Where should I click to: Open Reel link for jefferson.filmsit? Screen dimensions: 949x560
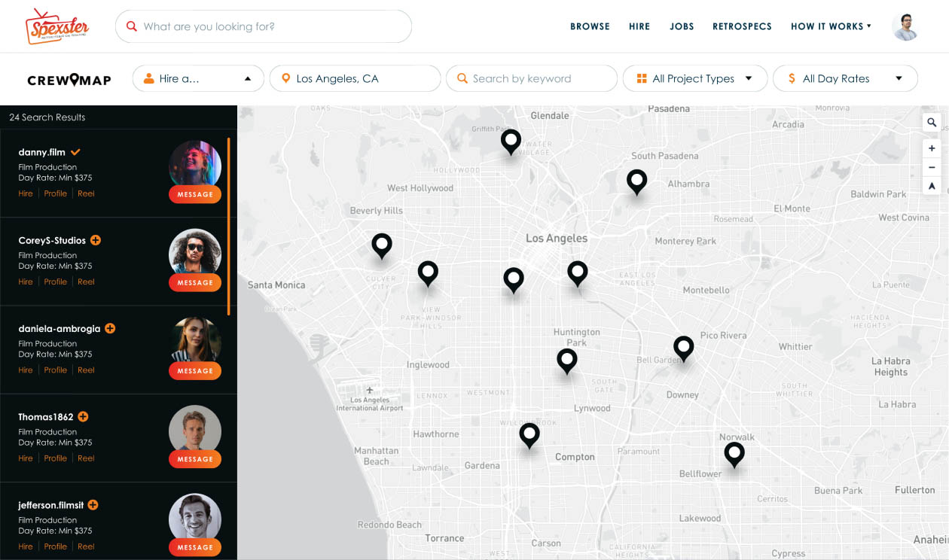point(86,546)
